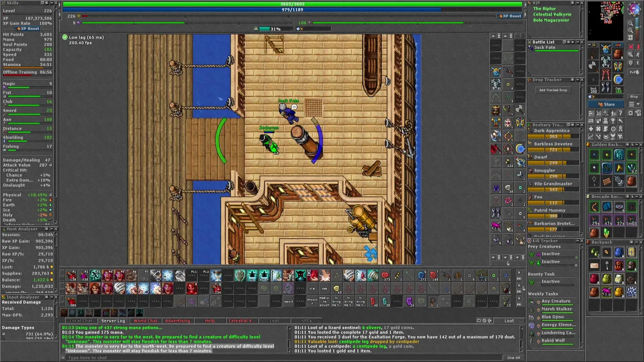Select the legs equipment slot

click(606, 74)
